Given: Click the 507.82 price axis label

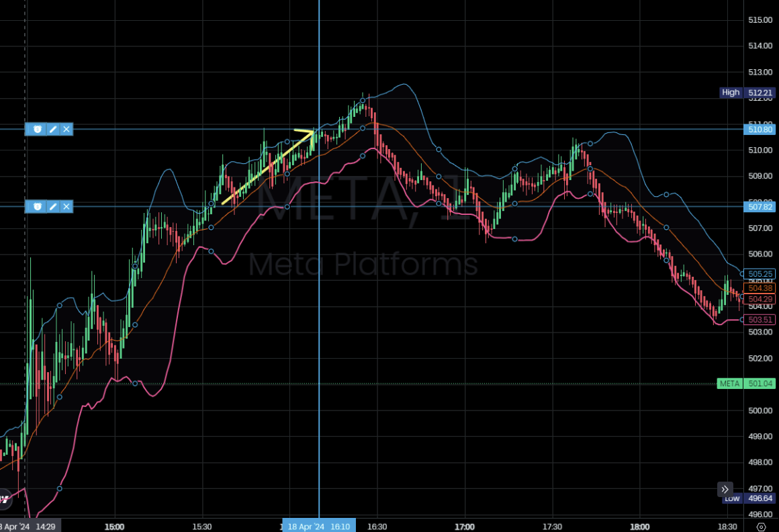Looking at the screenshot, I should tap(760, 206).
